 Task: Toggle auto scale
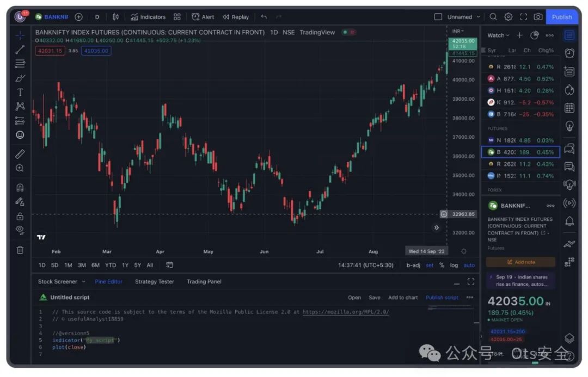pyautogui.click(x=469, y=265)
